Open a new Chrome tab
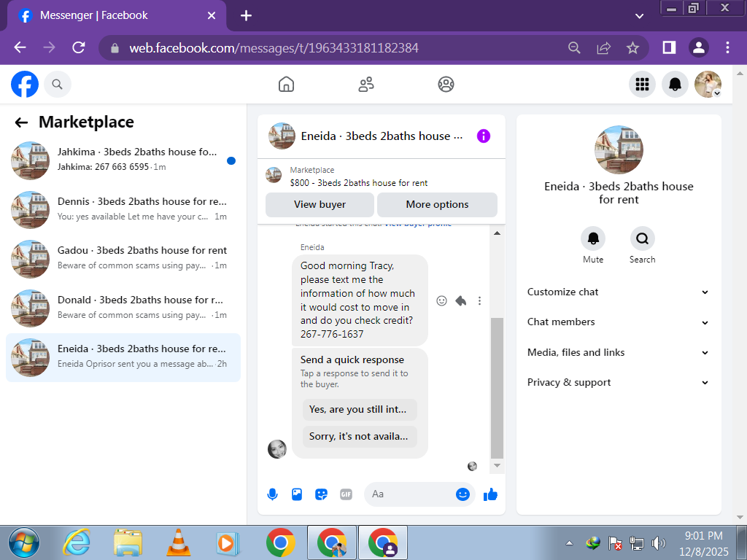Screen dimensions: 747x560 click(x=246, y=16)
